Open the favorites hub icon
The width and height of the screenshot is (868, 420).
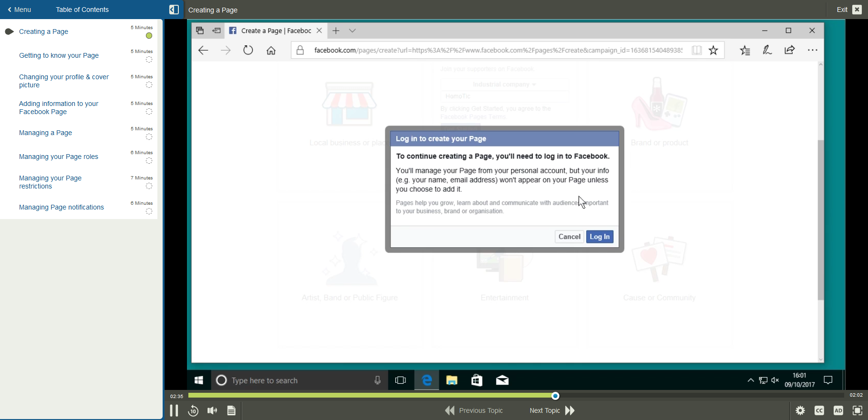tap(745, 50)
